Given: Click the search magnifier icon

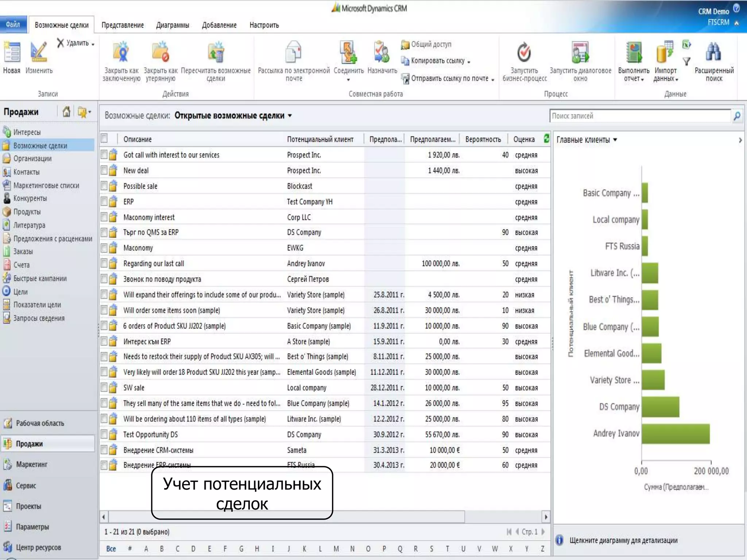Looking at the screenshot, I should pos(737,116).
